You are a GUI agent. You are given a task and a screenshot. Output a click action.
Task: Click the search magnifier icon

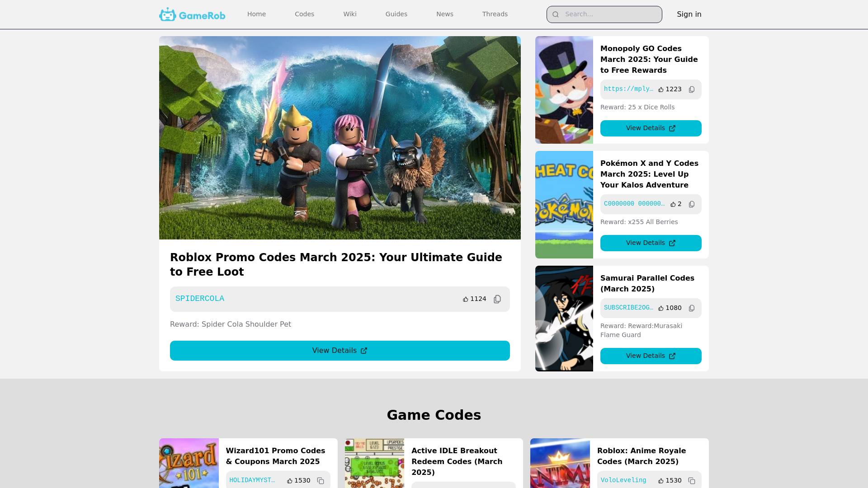pyautogui.click(x=556, y=14)
